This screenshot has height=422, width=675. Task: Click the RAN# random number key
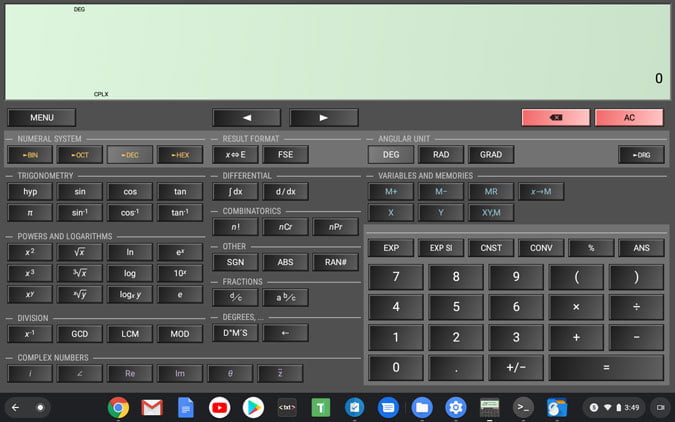tap(335, 262)
